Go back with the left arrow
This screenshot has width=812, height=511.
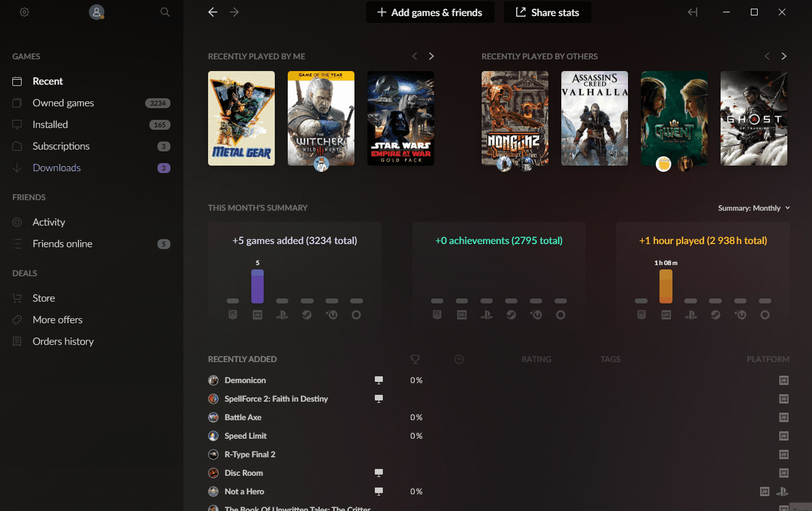click(x=213, y=12)
